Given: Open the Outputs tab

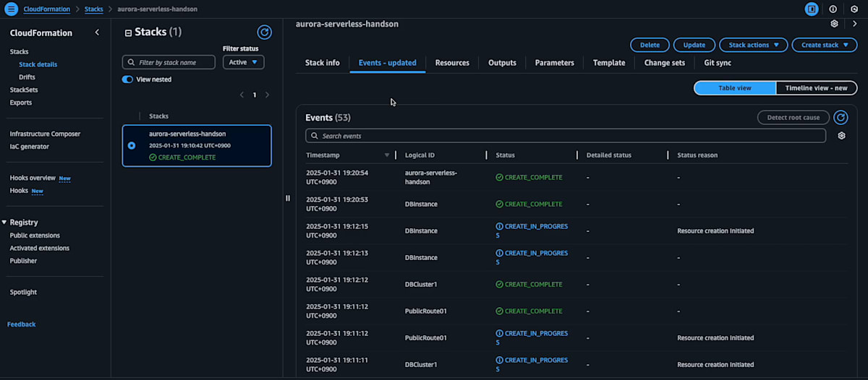Looking at the screenshot, I should (x=502, y=63).
